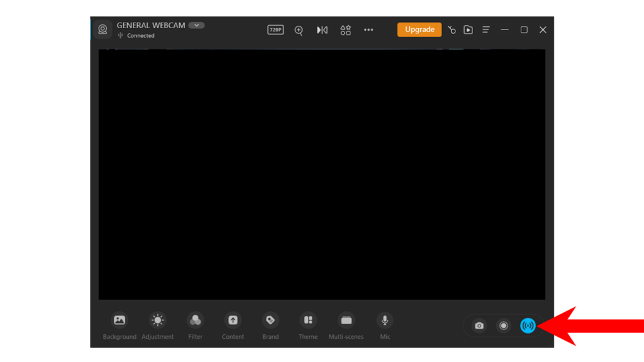Toggle the Mic button
The height and width of the screenshot is (362, 644).
click(385, 326)
